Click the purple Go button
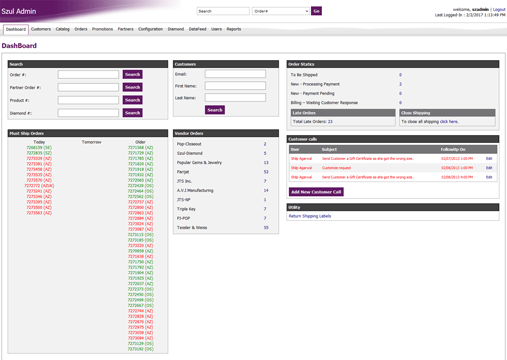The width and height of the screenshot is (507, 360). [316, 11]
